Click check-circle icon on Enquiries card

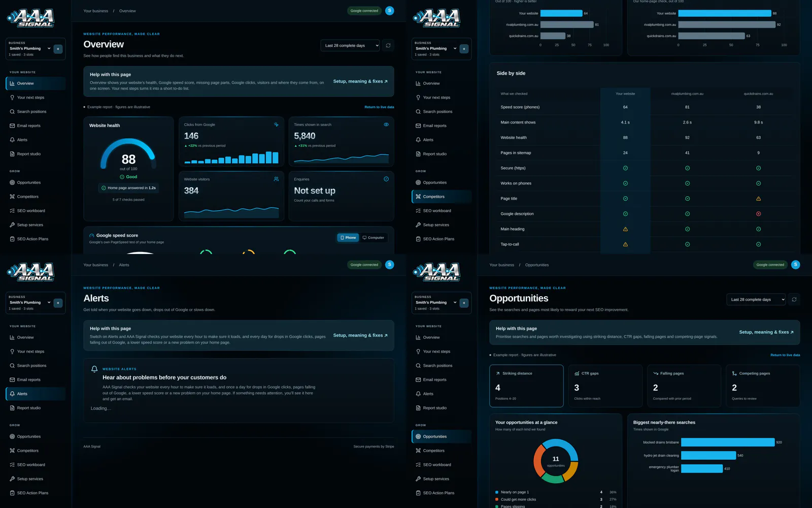coord(386,179)
